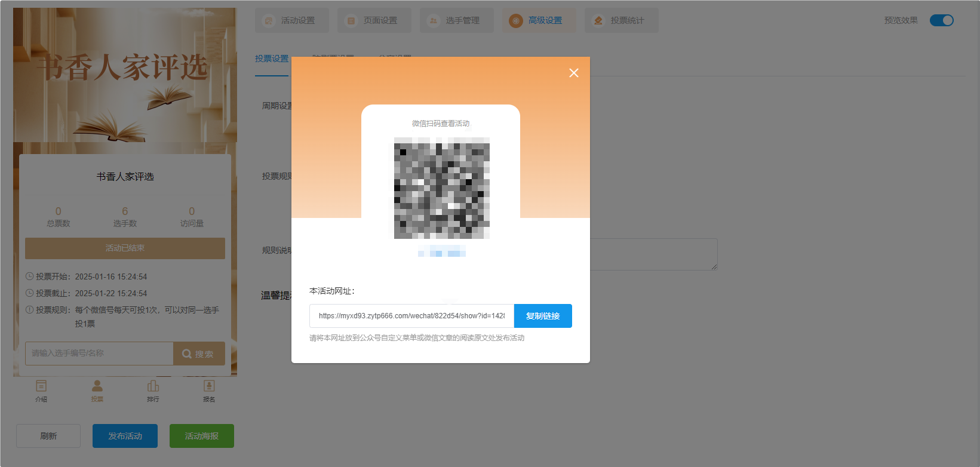Click the hint text below the URL

pyautogui.click(x=417, y=338)
